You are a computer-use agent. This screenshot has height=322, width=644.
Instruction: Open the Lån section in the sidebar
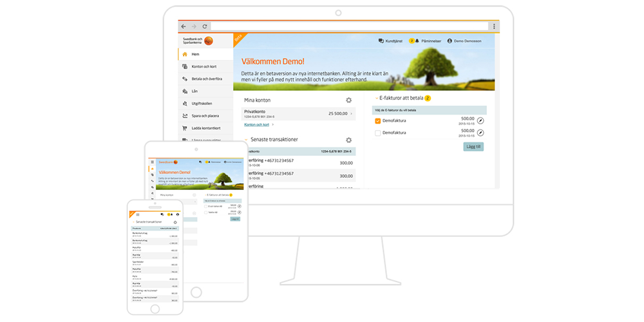click(206, 91)
